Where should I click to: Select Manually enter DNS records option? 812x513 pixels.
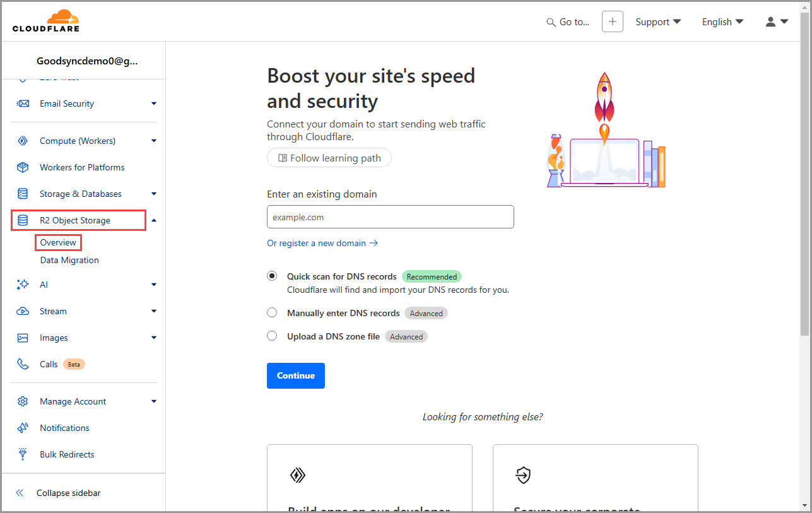pos(272,312)
